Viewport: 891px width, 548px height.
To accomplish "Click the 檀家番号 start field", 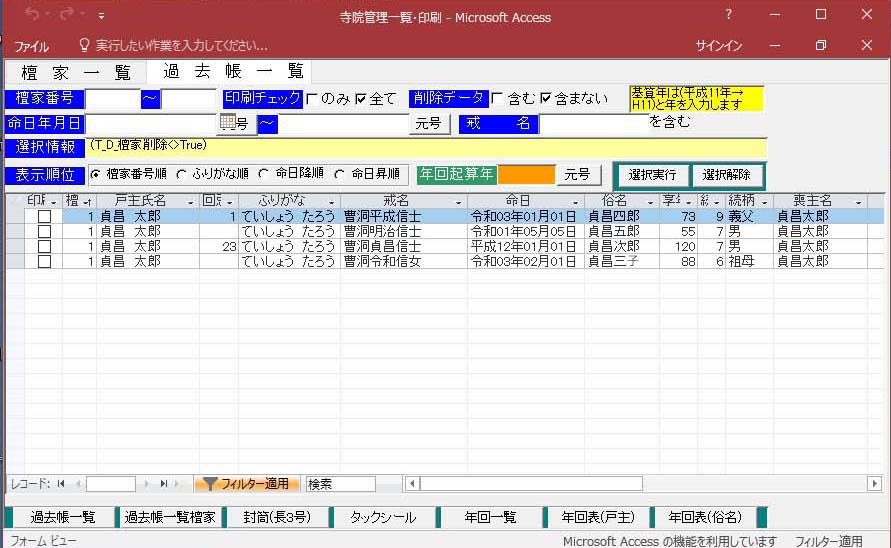I will pos(113,99).
